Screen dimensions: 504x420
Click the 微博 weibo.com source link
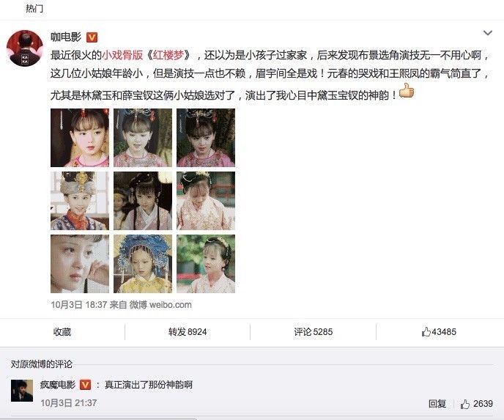click(x=160, y=305)
